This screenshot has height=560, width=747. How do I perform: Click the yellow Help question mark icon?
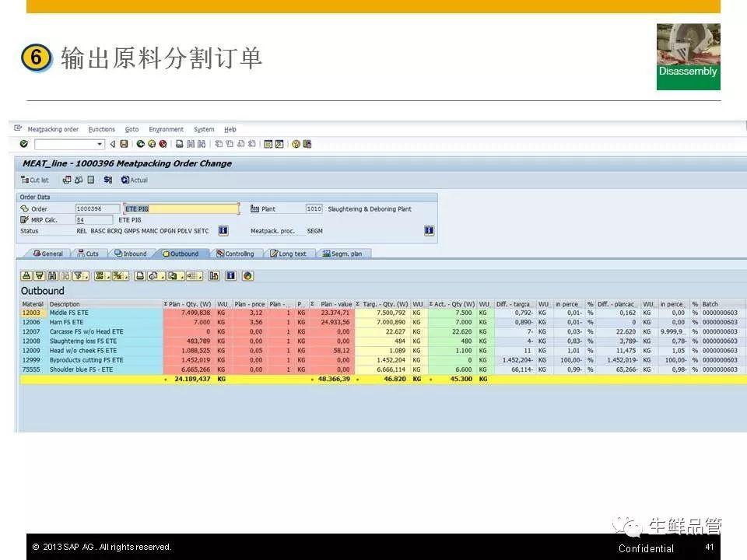point(296,144)
